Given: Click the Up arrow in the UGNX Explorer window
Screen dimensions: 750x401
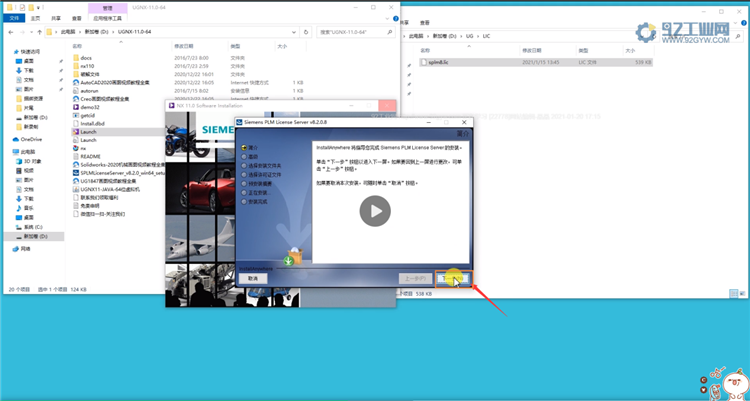Looking at the screenshot, I should point(39,32).
